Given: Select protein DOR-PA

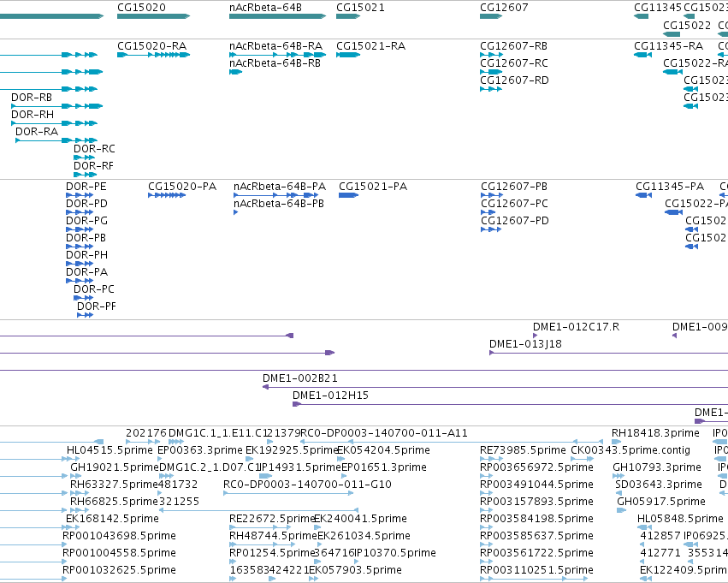Looking at the screenshot, I should (86, 273).
